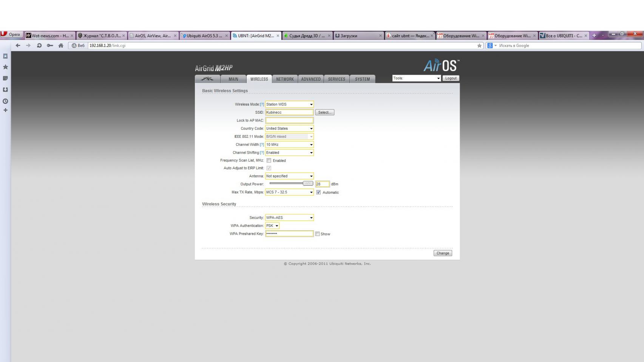Open the Channel Shifting dropdown
This screenshot has height=362, width=644.
pyautogui.click(x=289, y=153)
